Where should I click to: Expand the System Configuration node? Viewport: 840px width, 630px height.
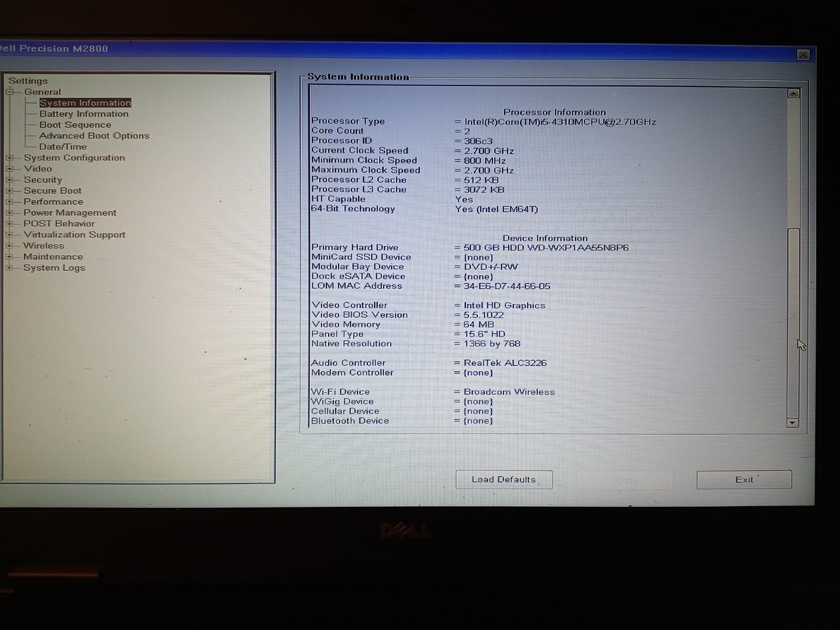click(x=9, y=157)
